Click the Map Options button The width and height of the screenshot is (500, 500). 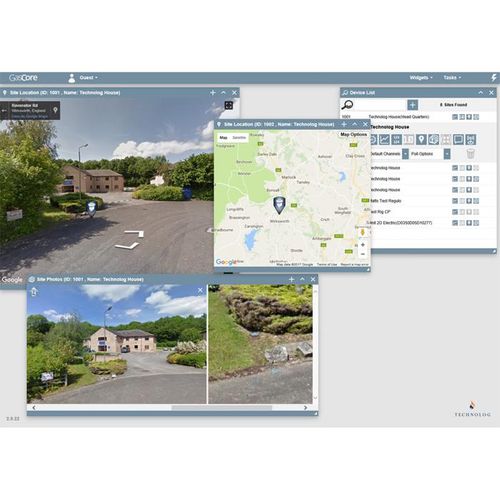click(353, 135)
